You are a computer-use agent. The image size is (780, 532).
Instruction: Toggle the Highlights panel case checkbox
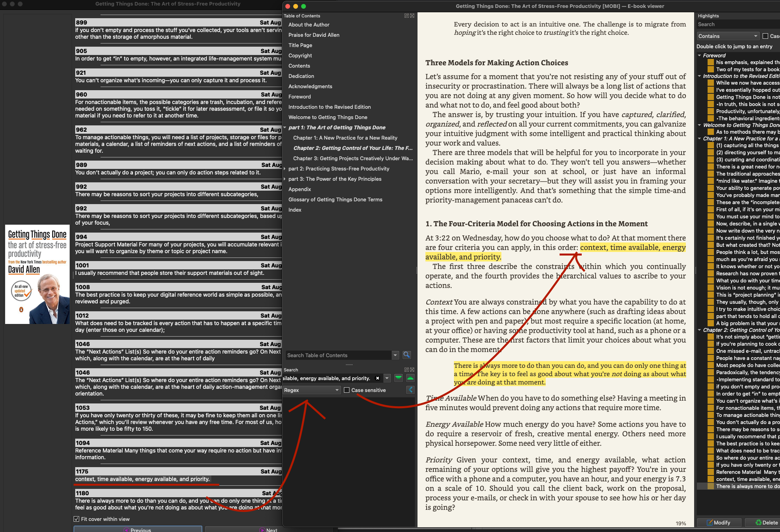(765, 36)
